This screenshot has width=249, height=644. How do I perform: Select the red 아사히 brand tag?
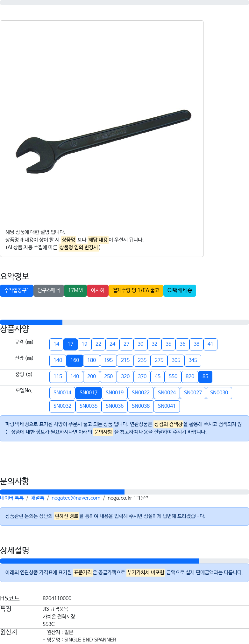pos(98,290)
